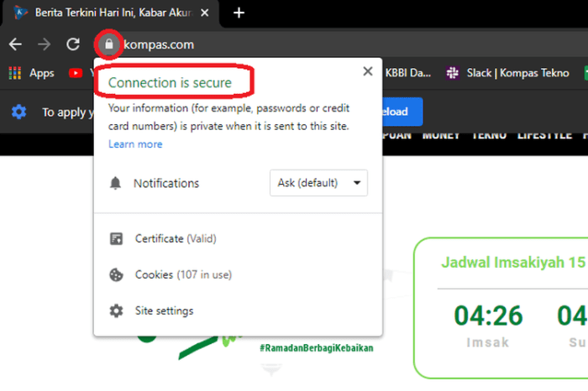Viewport: 588px width, 391px height.
Task: Click the notifications bell icon
Action: click(x=115, y=183)
